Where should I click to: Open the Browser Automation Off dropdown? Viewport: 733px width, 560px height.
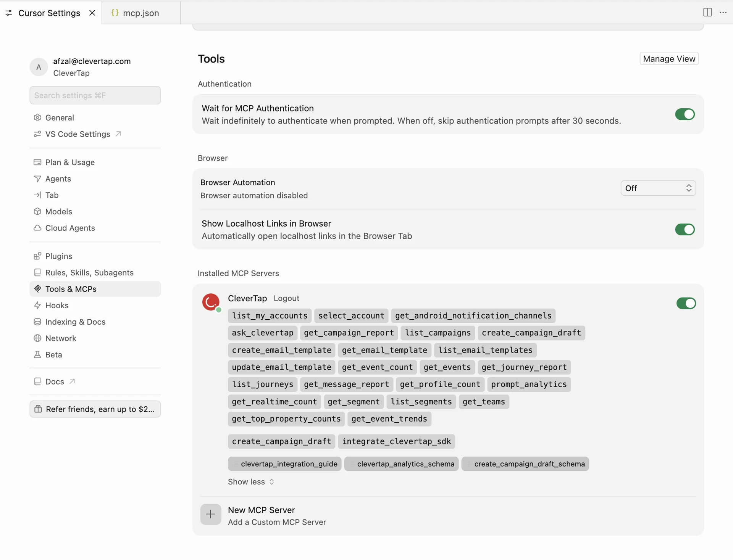pyautogui.click(x=658, y=188)
